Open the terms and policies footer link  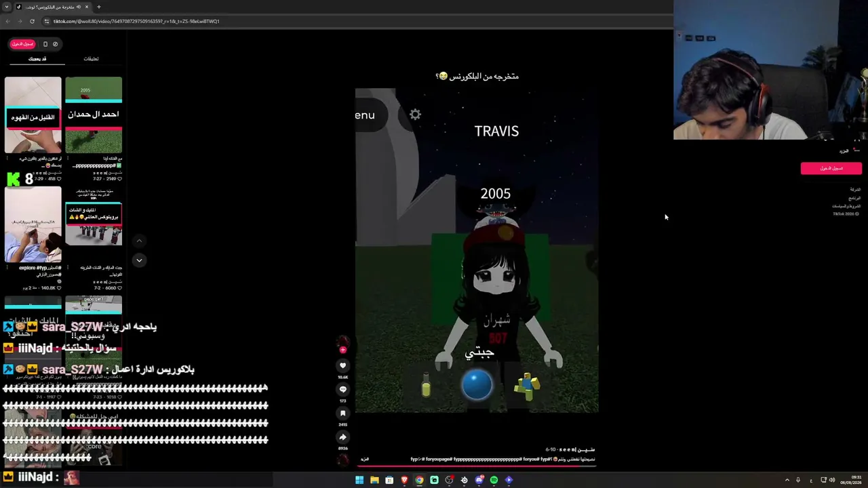846,206
